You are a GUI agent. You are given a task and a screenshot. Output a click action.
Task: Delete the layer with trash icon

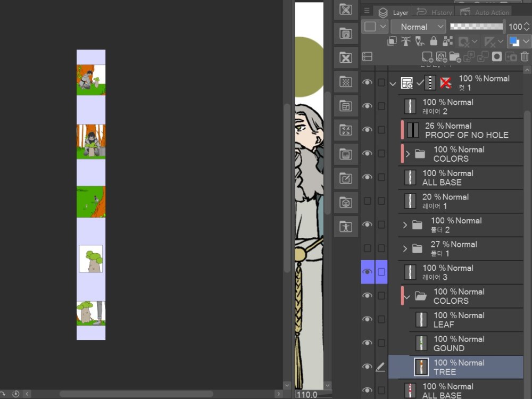pos(525,56)
